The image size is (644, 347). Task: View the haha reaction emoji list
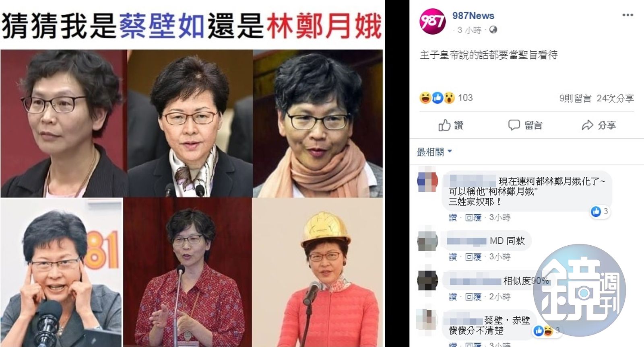pos(425,98)
